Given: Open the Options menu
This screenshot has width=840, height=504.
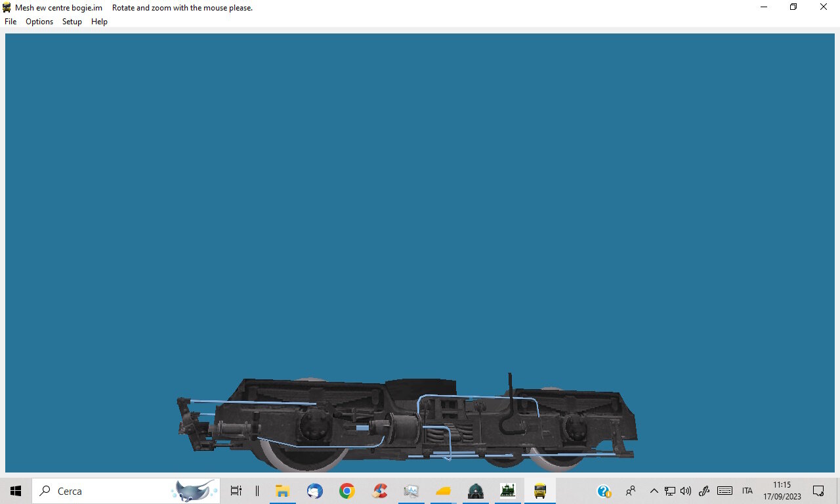Looking at the screenshot, I should (x=39, y=22).
